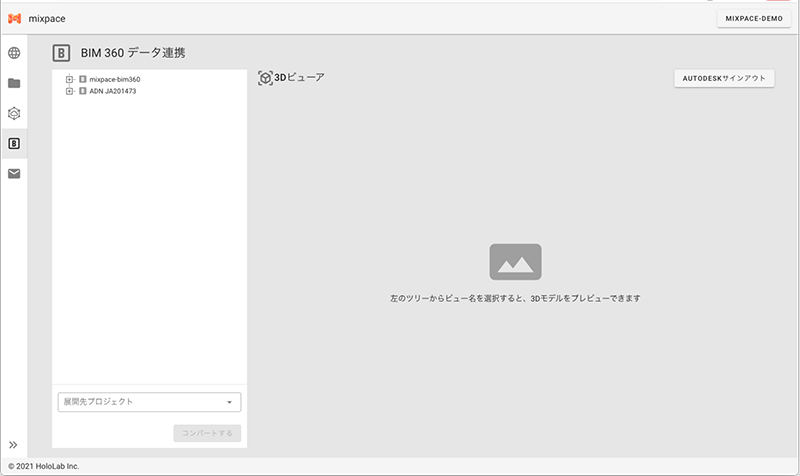Click the MIXPACE-DEMO button

[x=754, y=18]
